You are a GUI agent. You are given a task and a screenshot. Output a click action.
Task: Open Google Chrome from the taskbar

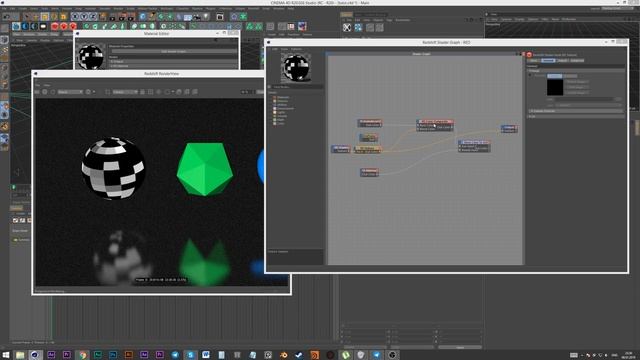[82, 355]
